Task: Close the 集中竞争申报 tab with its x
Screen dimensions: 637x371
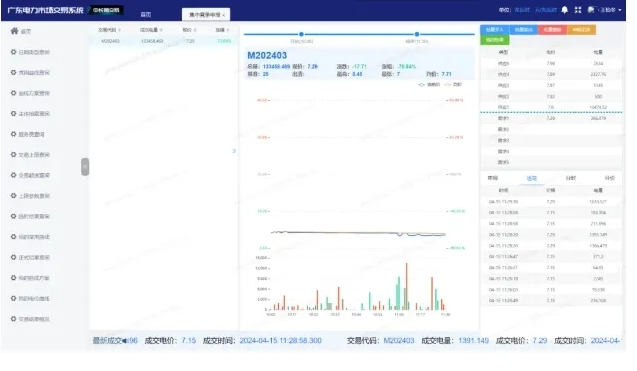Action: pos(223,15)
